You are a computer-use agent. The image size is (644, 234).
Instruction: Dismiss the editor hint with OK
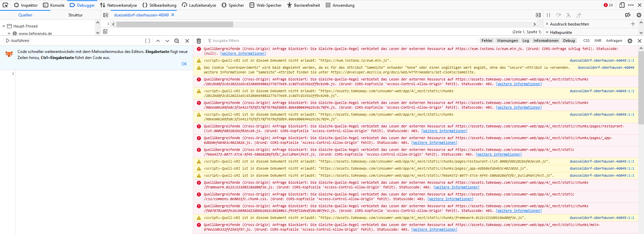[184, 64]
